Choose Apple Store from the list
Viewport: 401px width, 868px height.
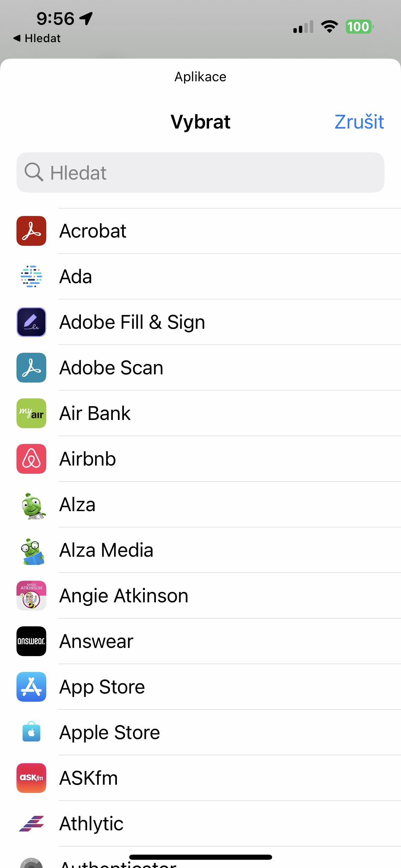[x=206, y=732]
